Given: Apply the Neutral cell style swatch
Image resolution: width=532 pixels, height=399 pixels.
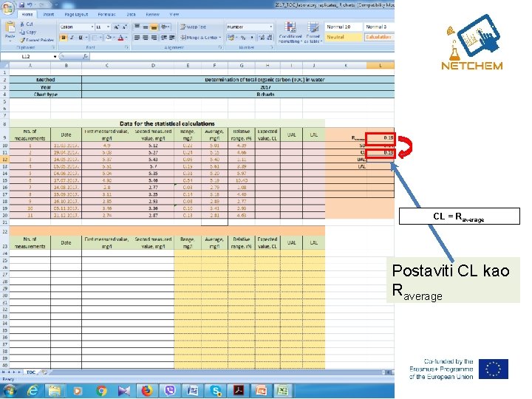Looking at the screenshot, I should pyautogui.click(x=343, y=37).
